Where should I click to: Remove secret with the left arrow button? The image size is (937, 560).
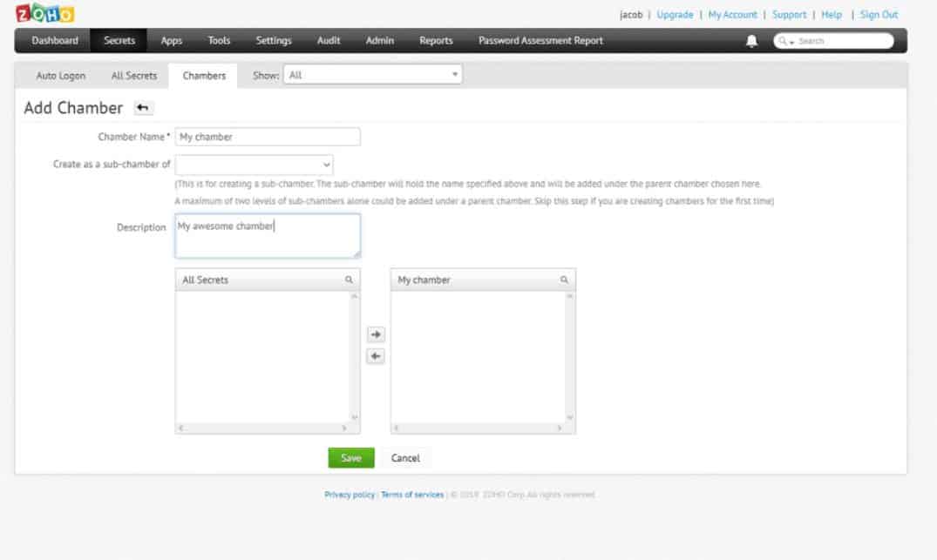pos(375,356)
